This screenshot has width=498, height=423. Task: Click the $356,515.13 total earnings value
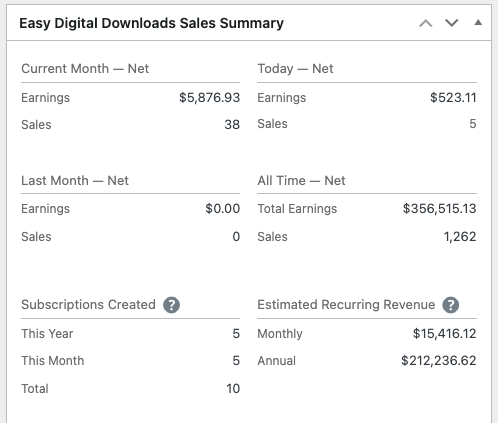point(439,209)
